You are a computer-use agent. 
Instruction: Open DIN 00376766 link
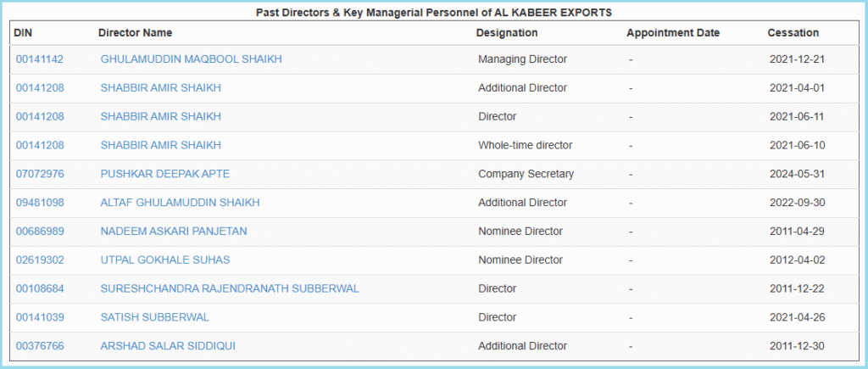[x=40, y=346]
